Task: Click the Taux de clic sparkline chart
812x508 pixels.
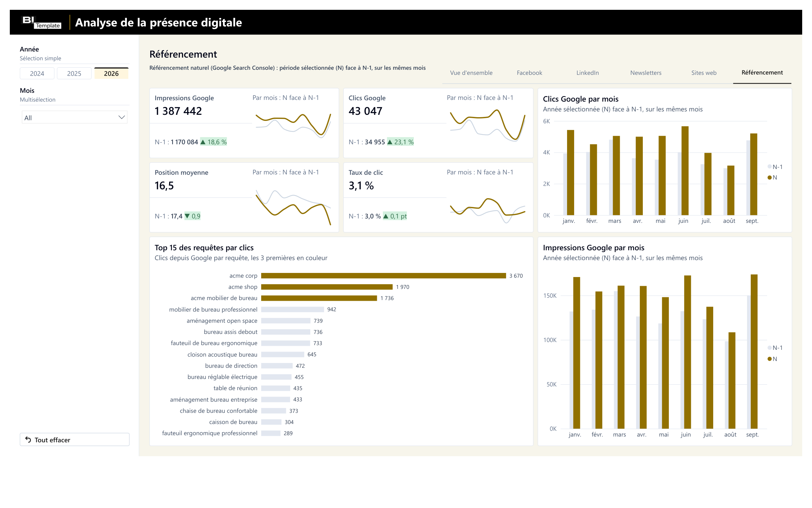Action: coord(487,210)
